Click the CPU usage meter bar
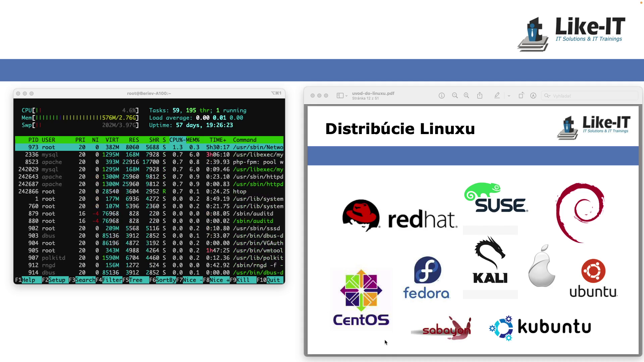 80,110
